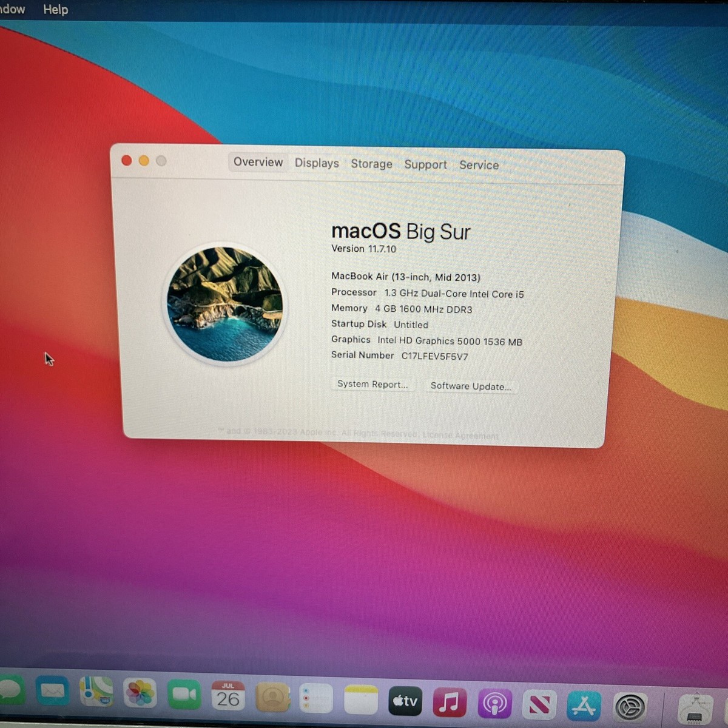Screen dimensions: 728x728
Task: Open the Photos app icon
Action: click(140, 693)
